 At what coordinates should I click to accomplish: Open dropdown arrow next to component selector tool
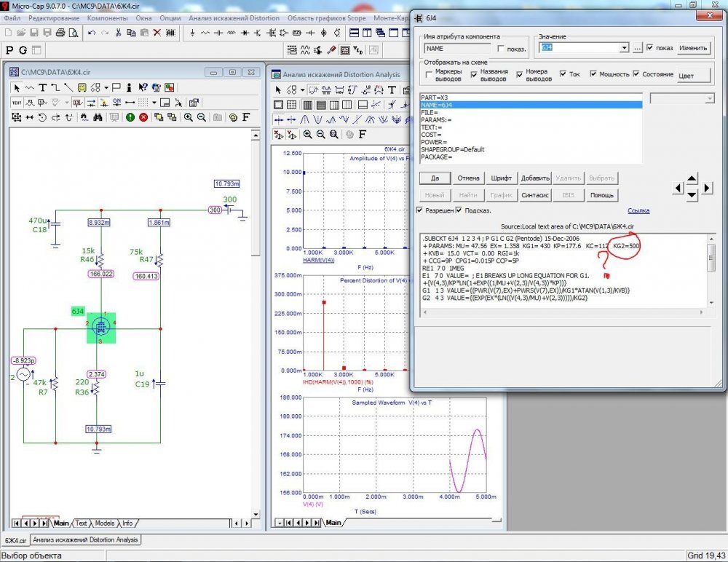(106, 87)
